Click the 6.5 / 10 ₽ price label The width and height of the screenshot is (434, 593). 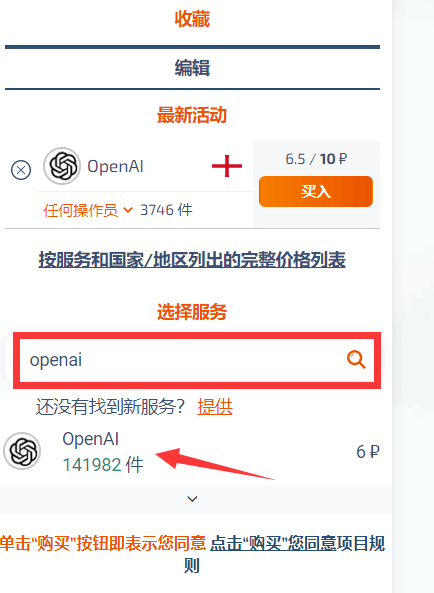tap(316, 159)
